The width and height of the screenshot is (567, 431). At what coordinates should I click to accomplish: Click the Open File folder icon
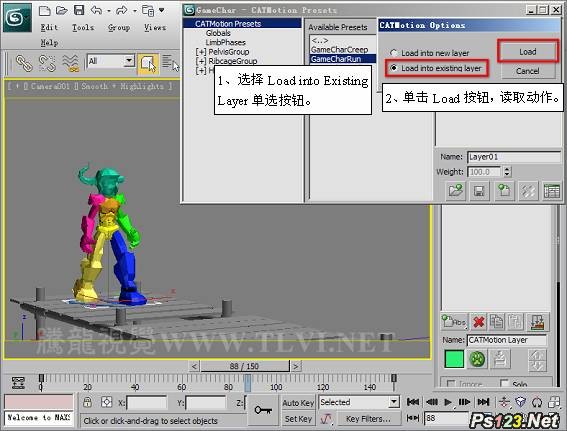coord(62,10)
